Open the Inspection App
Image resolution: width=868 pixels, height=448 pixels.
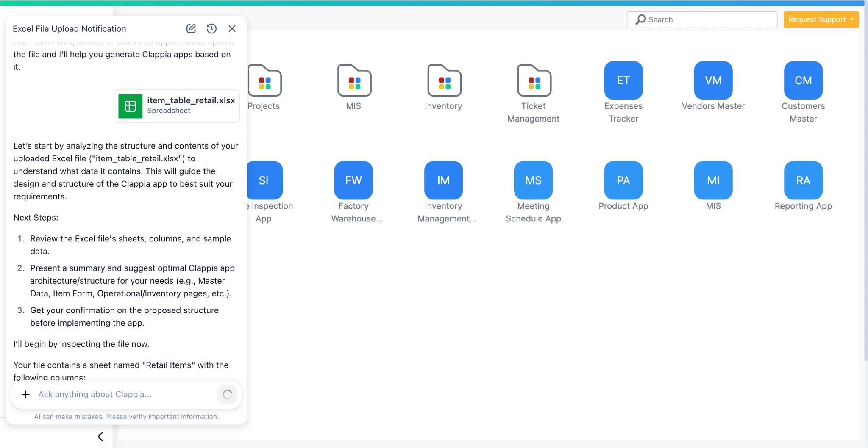[264, 180]
